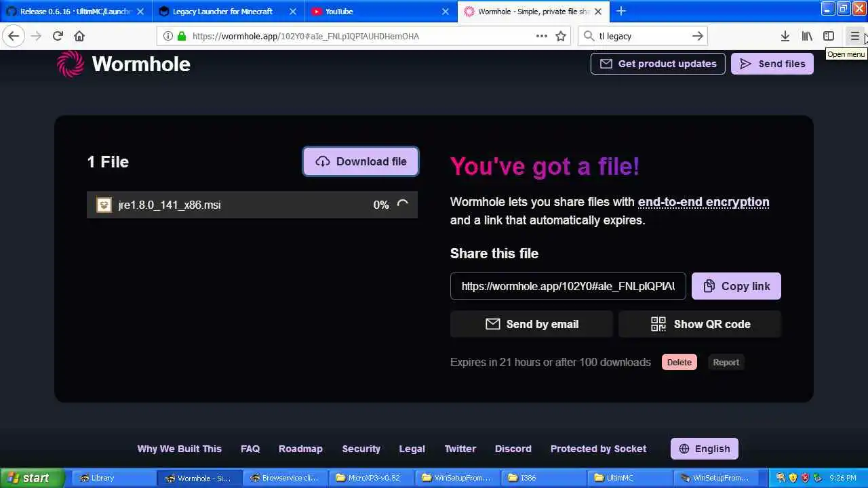Click the Safely Remove Hardware tray icon
This screenshot has width=868, height=488.
coord(817,478)
